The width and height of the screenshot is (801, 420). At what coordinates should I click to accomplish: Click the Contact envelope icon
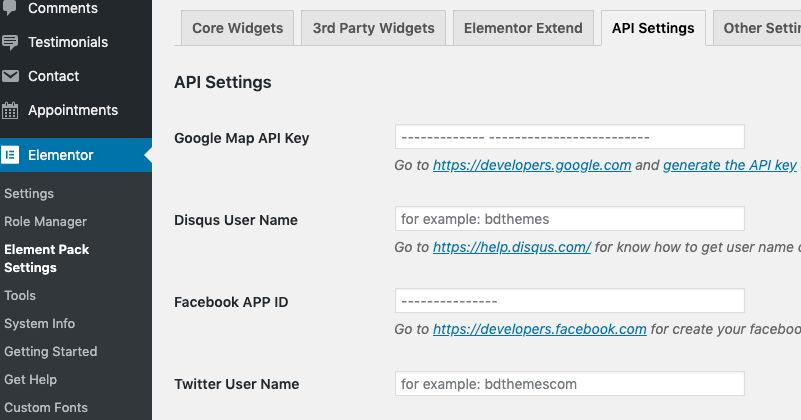(x=11, y=77)
